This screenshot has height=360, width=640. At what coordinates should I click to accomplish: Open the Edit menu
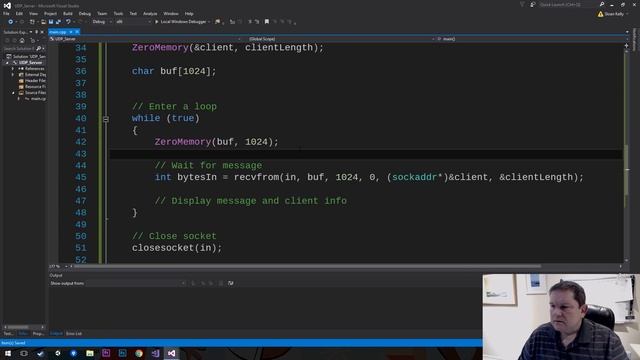point(19,13)
